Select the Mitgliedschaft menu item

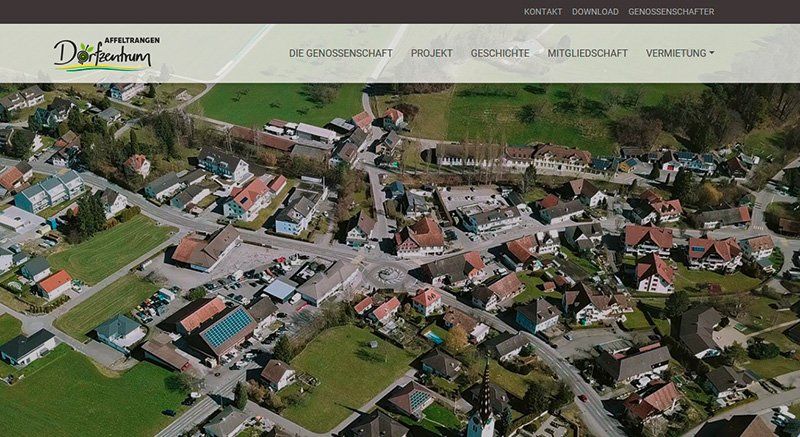588,53
